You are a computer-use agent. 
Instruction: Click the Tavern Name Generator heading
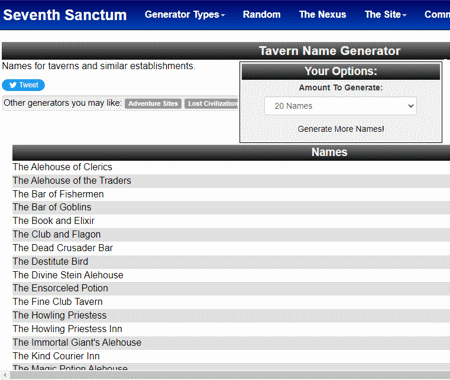[x=329, y=51]
